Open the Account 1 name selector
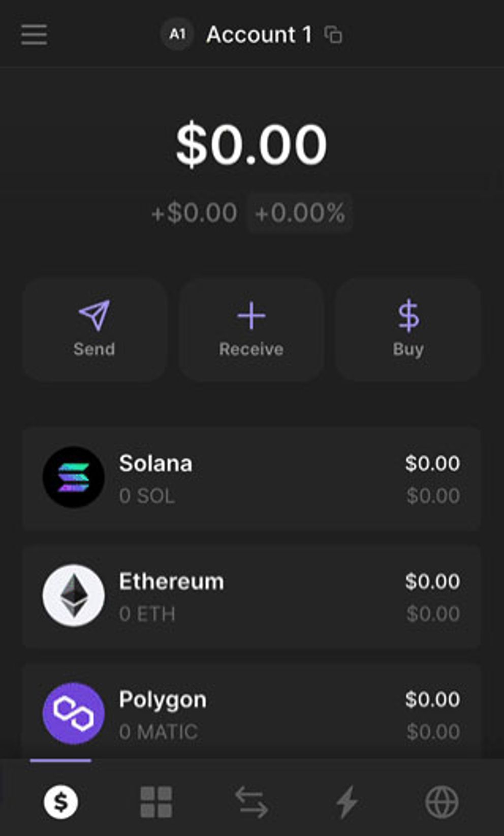504x836 pixels. (259, 35)
